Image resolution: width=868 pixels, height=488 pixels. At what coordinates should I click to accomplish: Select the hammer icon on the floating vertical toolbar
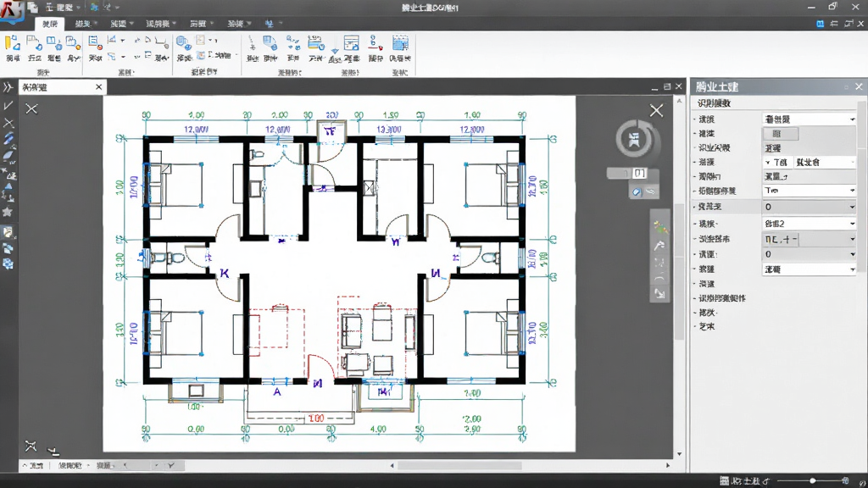click(659, 245)
